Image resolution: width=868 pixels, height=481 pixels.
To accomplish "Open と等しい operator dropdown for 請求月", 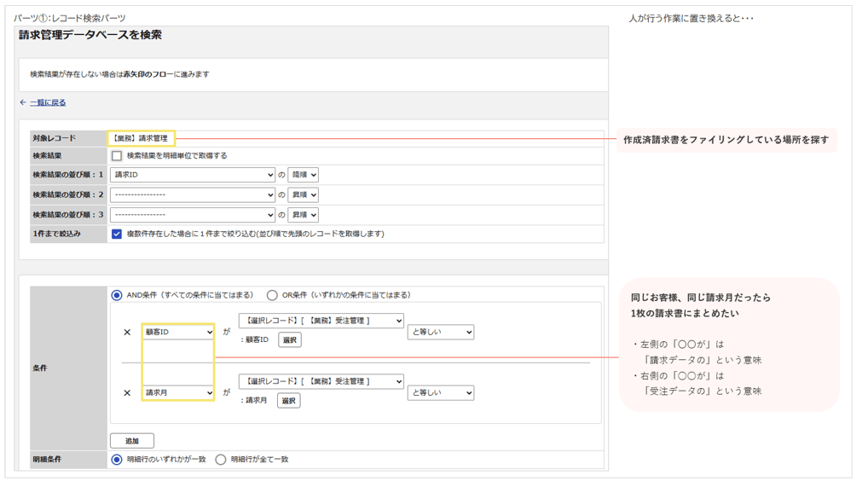I will [x=441, y=393].
